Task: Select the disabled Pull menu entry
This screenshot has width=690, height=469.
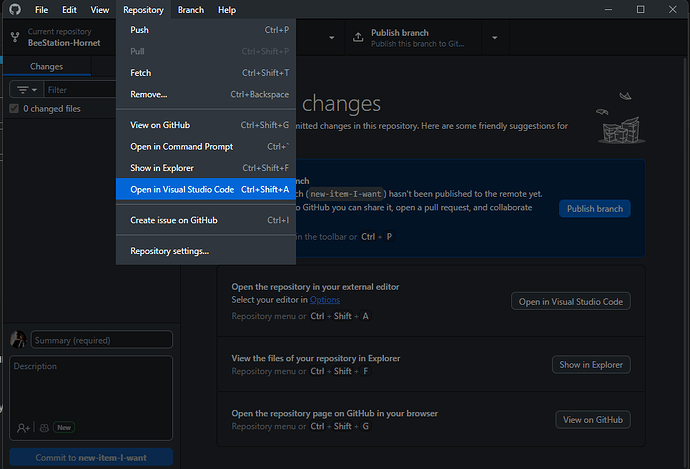Action: pos(206,51)
